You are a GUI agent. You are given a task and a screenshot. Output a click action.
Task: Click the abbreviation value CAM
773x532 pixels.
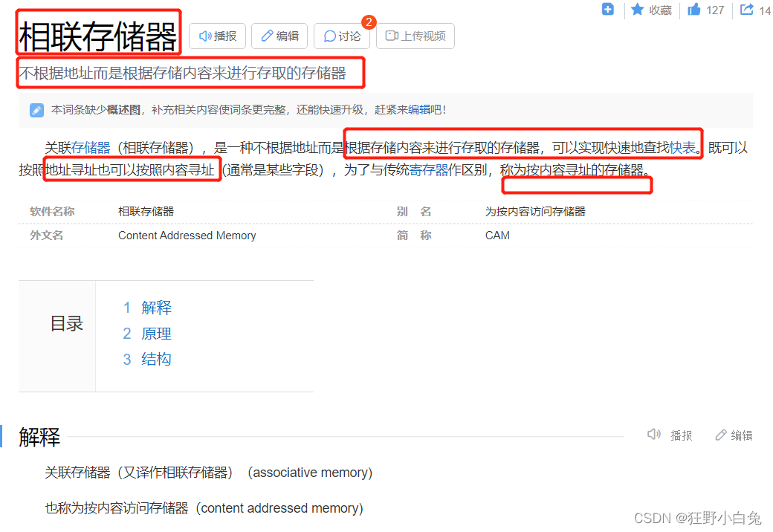[x=497, y=236]
